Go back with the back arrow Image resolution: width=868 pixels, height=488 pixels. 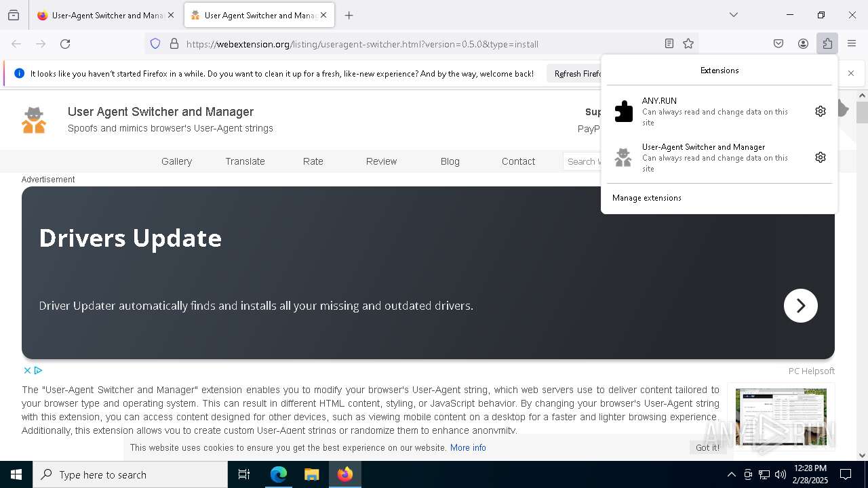point(16,44)
